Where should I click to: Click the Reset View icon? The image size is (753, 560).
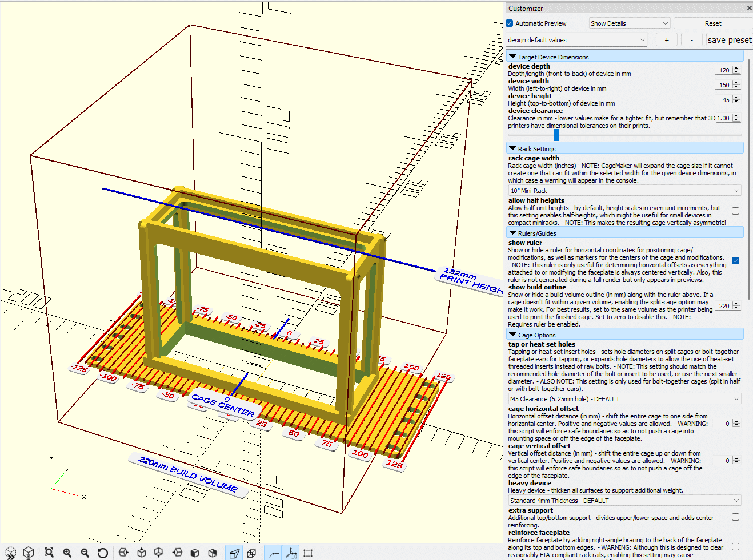(x=102, y=553)
